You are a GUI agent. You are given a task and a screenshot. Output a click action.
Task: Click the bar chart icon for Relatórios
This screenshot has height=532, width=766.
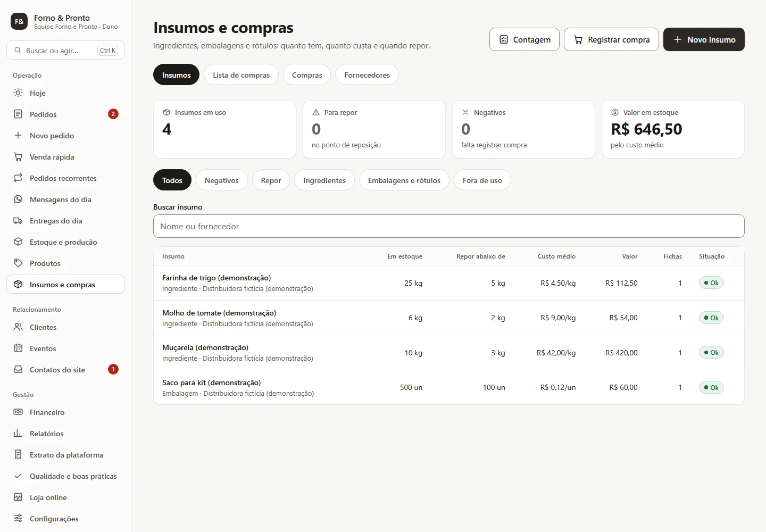18,434
